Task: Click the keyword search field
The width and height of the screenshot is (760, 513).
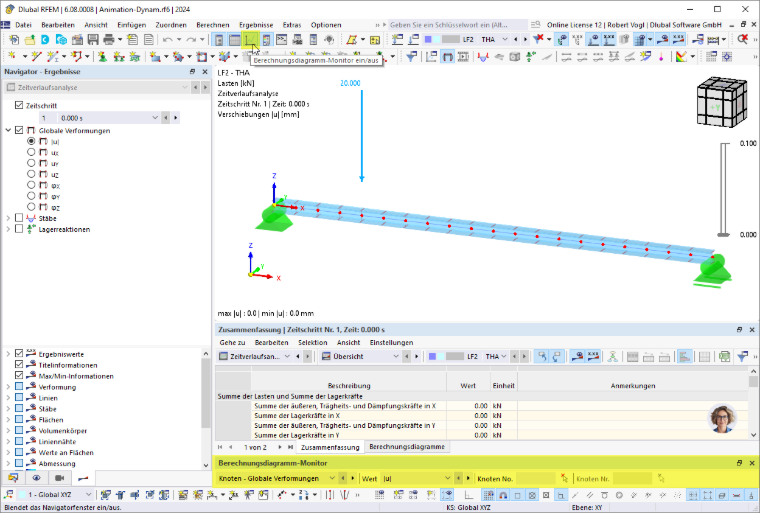Action: click(458, 25)
